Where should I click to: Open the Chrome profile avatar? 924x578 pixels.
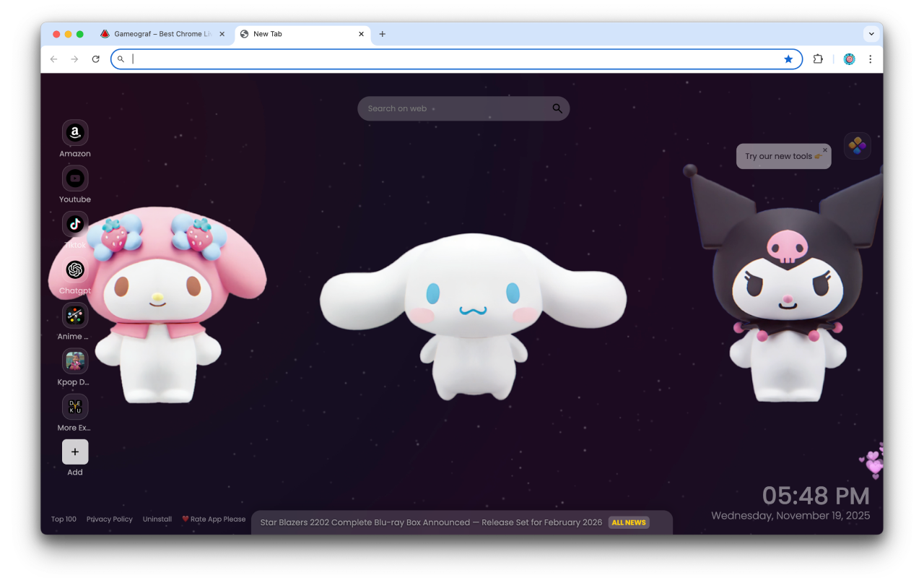coord(850,59)
